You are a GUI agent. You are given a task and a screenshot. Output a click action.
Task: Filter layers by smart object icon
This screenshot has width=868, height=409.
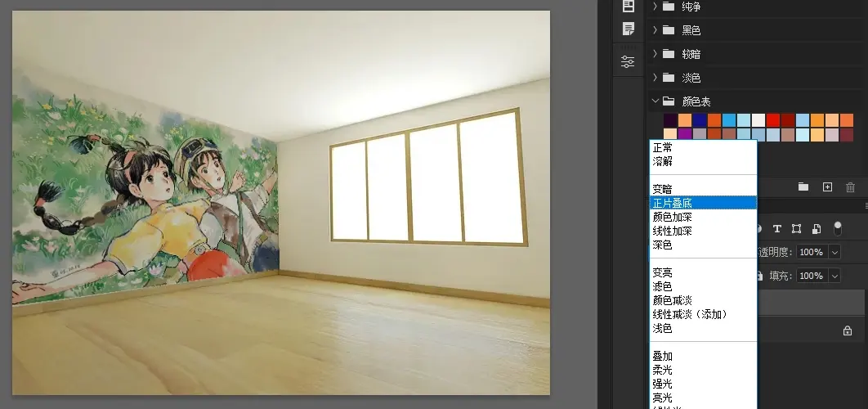point(817,227)
